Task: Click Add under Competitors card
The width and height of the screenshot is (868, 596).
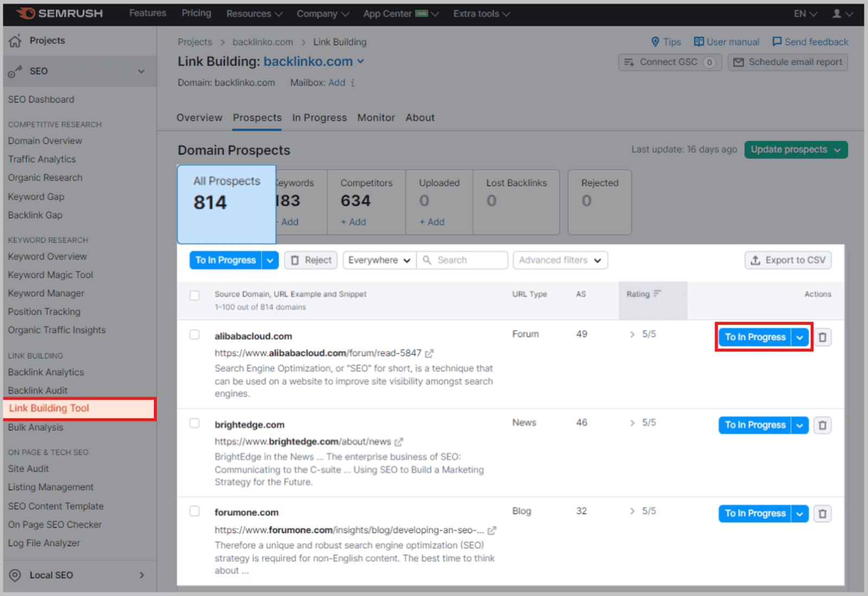Action: coord(353,222)
